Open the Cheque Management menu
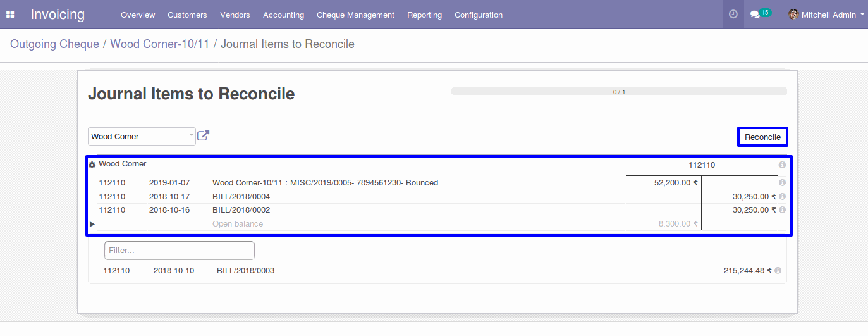The image size is (868, 336). click(355, 15)
